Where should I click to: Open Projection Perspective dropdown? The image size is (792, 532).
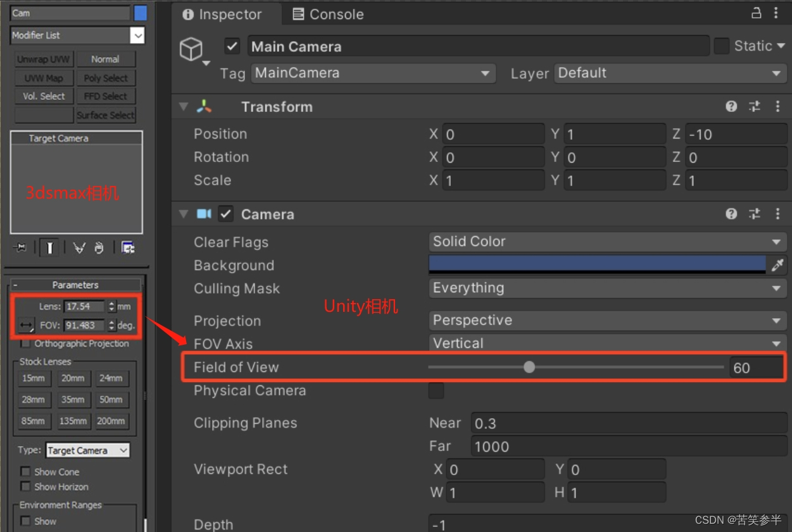click(x=608, y=321)
